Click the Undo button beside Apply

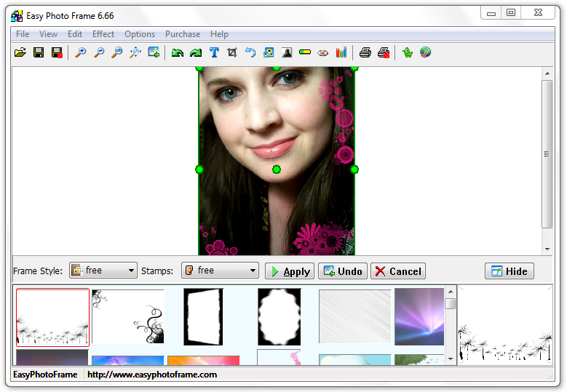343,271
